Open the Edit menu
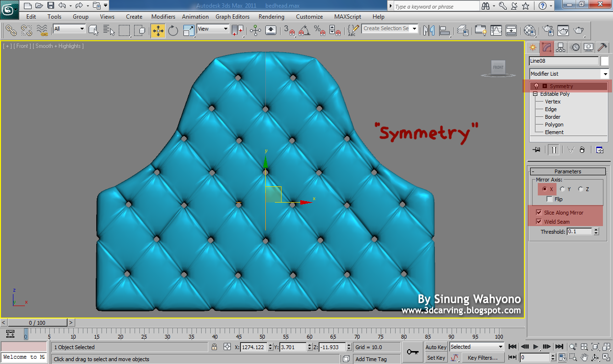 coord(31,16)
